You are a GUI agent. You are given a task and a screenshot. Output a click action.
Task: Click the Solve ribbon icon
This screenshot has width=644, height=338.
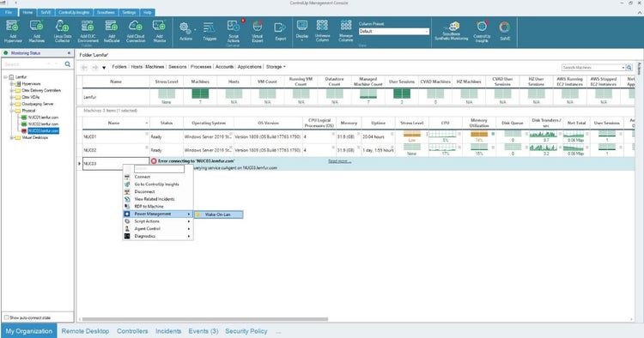pos(505,31)
